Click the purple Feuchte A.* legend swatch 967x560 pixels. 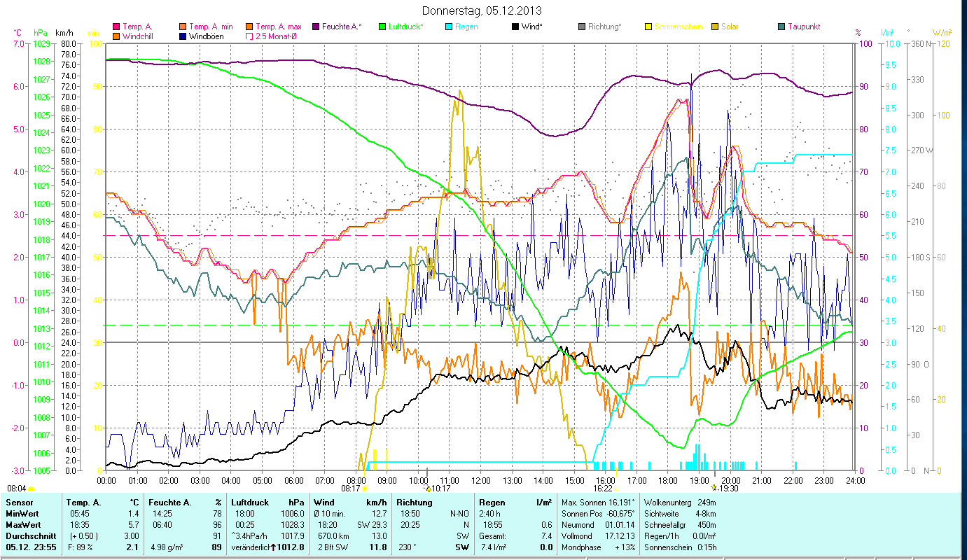click(315, 27)
